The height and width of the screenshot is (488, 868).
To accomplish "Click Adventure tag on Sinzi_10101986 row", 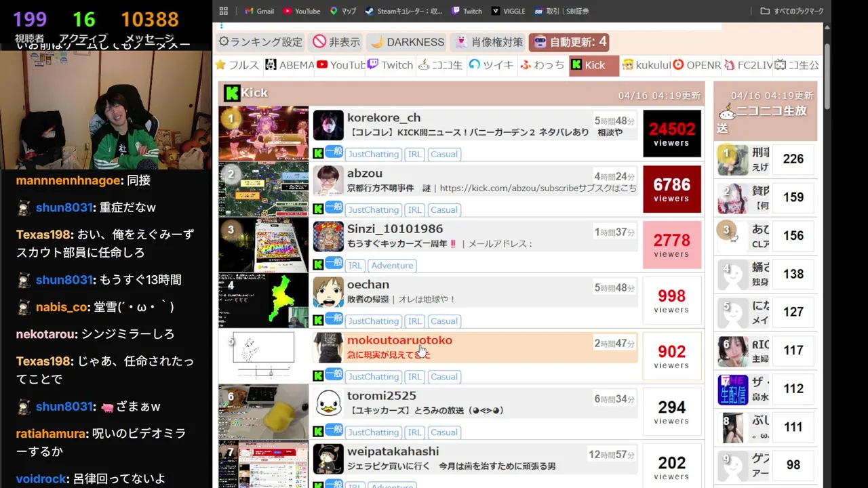I will pos(392,266).
